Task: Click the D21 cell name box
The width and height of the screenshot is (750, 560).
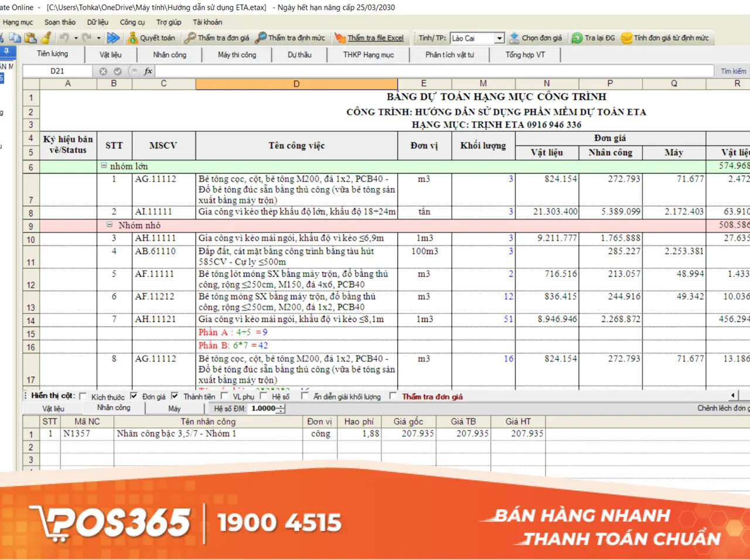Action: click(x=57, y=71)
